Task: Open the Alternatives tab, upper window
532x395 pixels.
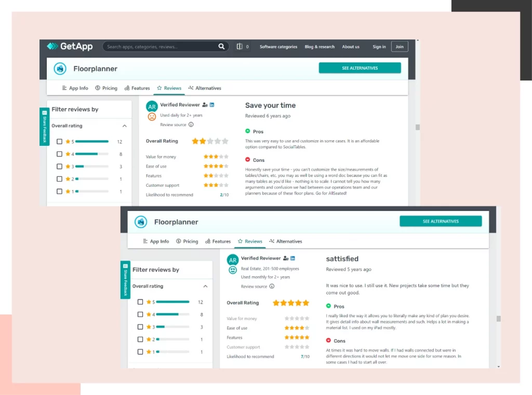Action: (205, 88)
